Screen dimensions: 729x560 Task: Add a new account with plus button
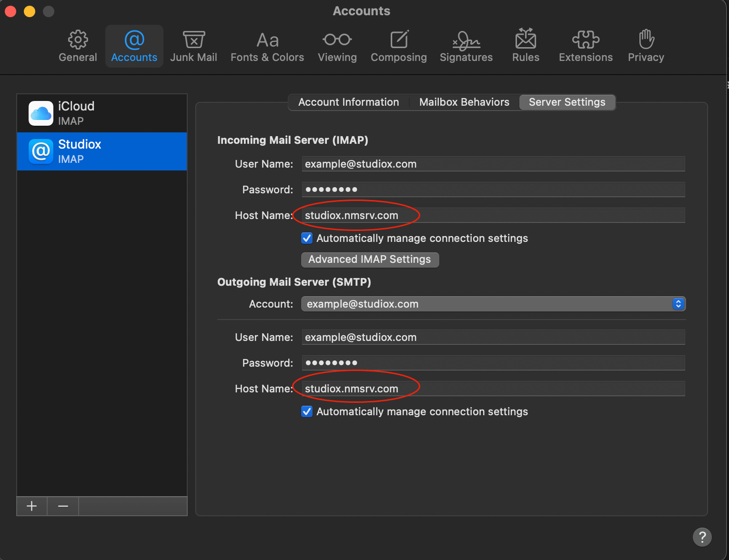coord(32,506)
